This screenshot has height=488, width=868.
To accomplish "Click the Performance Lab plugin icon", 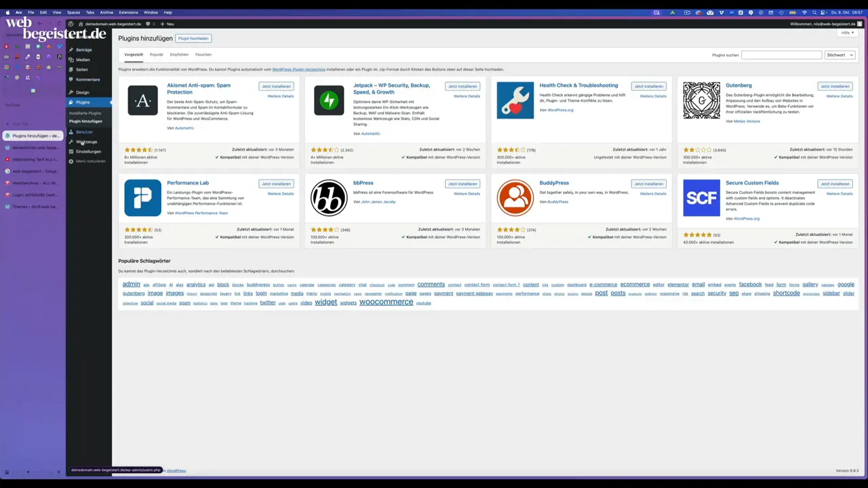I will 142,198.
